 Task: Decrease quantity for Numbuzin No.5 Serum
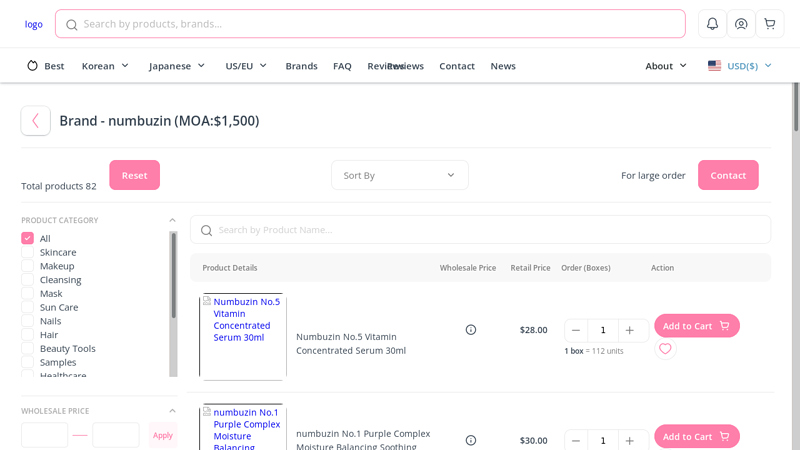click(576, 331)
